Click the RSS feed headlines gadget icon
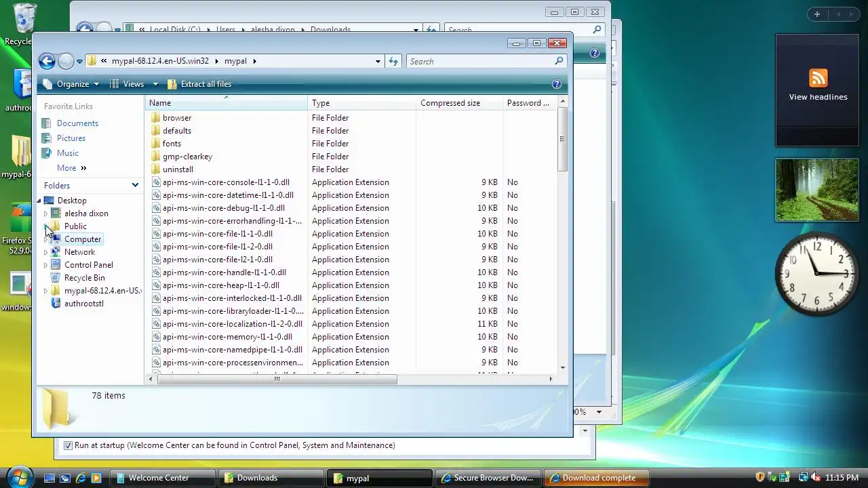868x488 pixels. click(x=818, y=78)
